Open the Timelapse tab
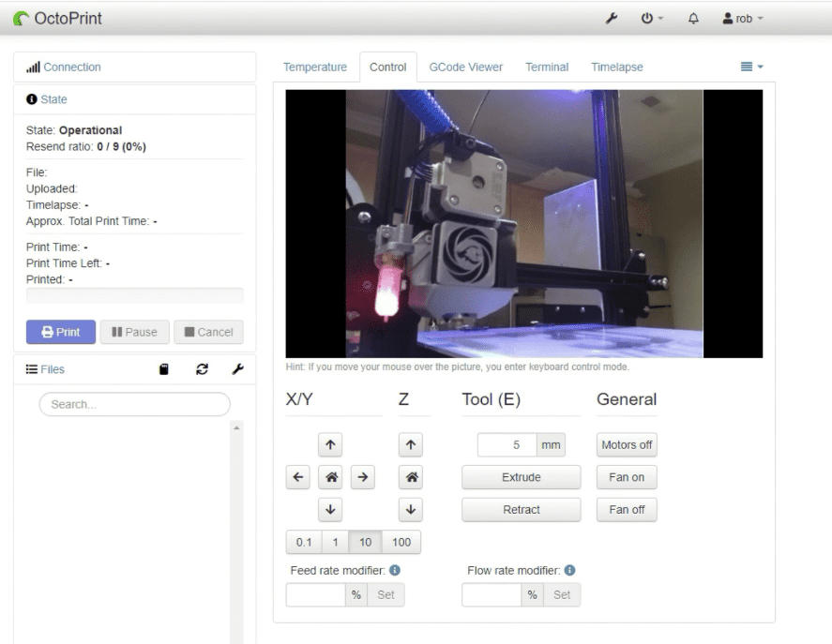 tap(617, 67)
